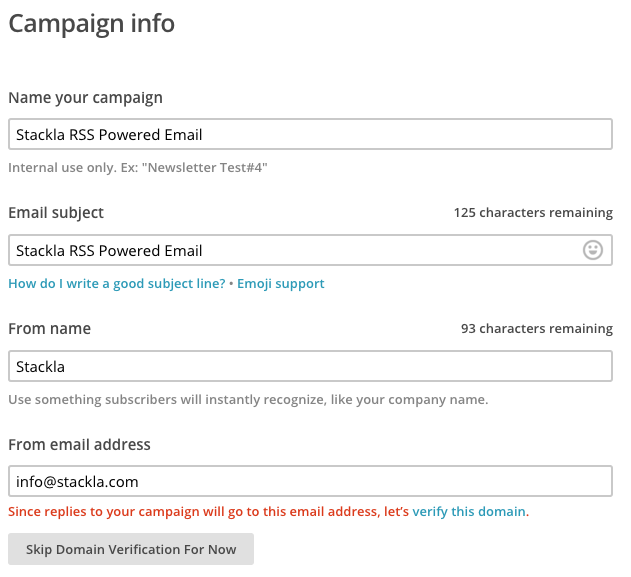The height and width of the screenshot is (577, 631).
Task: Click the subscribers recognition hint under From name
Action: 248,400
